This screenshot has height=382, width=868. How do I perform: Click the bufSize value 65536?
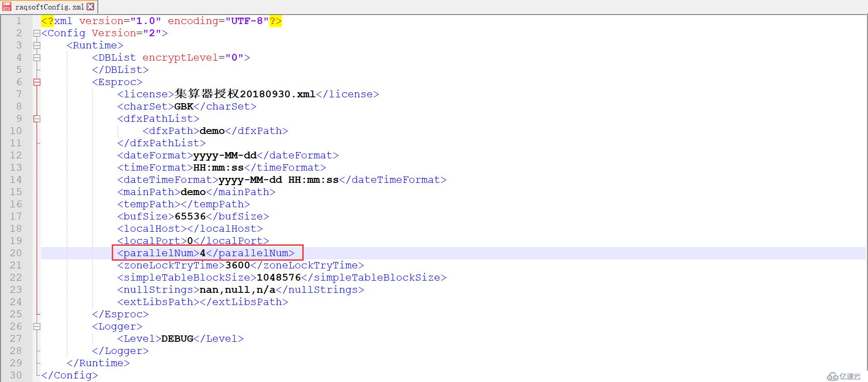[x=190, y=216]
